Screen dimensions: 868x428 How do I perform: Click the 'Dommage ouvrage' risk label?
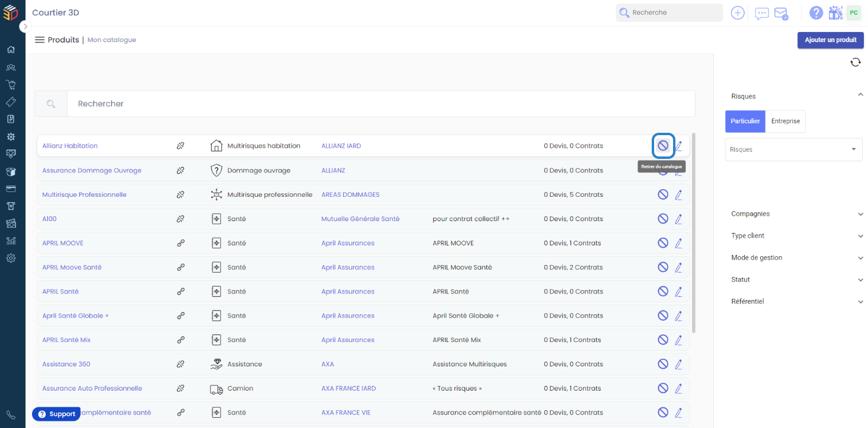click(259, 170)
